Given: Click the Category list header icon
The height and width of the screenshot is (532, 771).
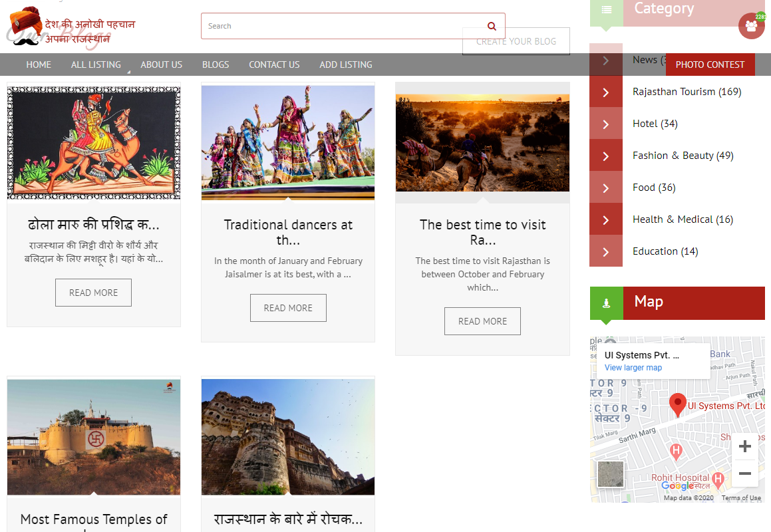Looking at the screenshot, I should tap(606, 11).
